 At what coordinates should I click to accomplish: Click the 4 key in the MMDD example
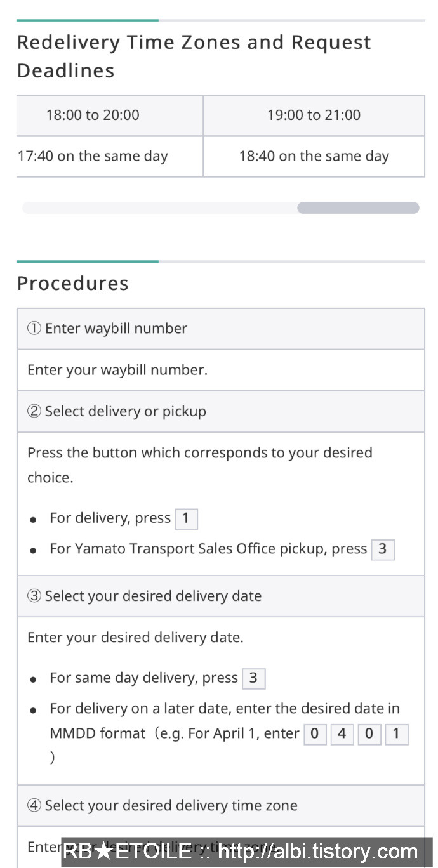(x=342, y=734)
